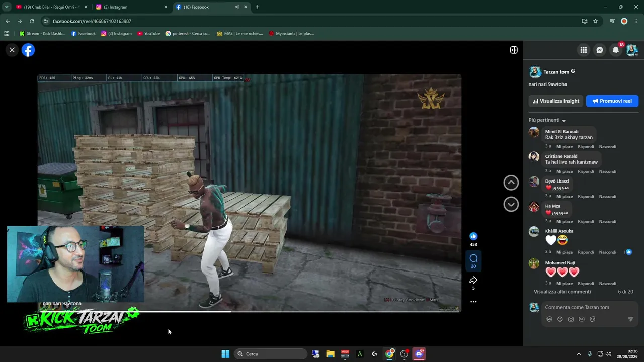Mute the Facebook tab audio

point(237,7)
